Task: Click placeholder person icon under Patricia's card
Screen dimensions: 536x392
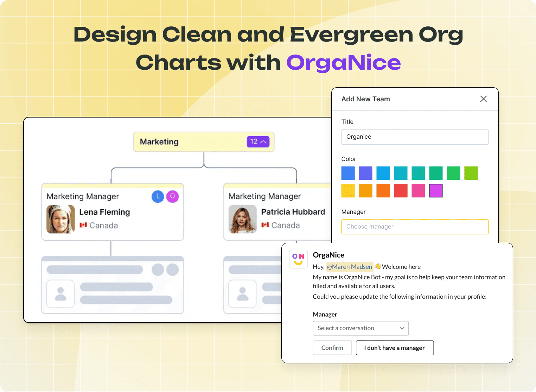Action: pyautogui.click(x=242, y=294)
